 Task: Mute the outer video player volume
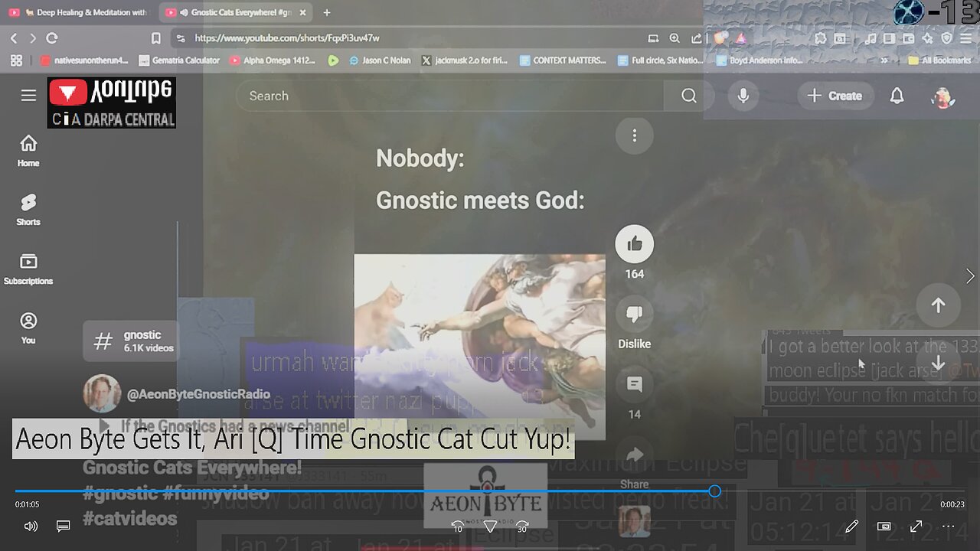pos(31,527)
